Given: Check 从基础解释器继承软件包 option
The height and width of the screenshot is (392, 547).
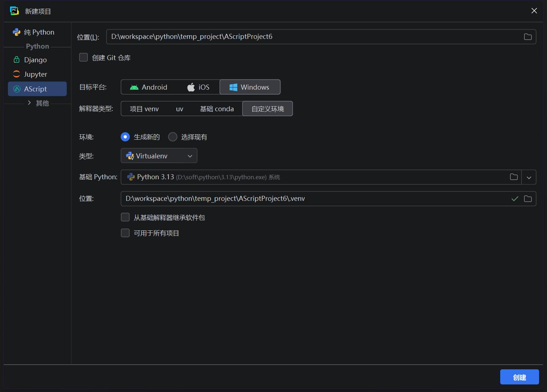Looking at the screenshot, I should [125, 217].
